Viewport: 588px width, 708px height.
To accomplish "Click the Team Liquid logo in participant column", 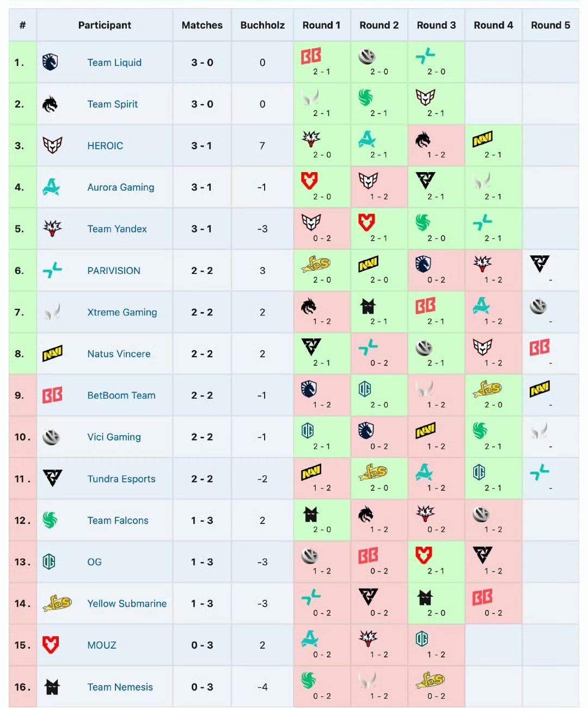I will pyautogui.click(x=50, y=62).
